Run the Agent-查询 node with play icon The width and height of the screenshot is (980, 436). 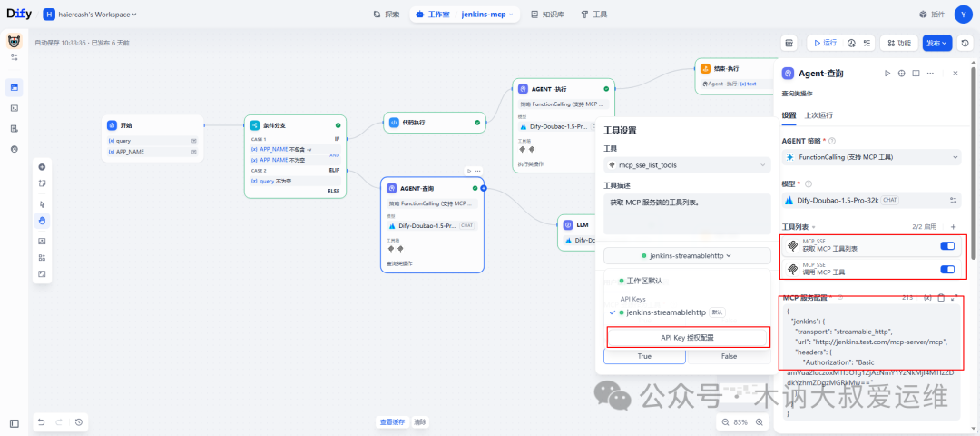(x=887, y=74)
